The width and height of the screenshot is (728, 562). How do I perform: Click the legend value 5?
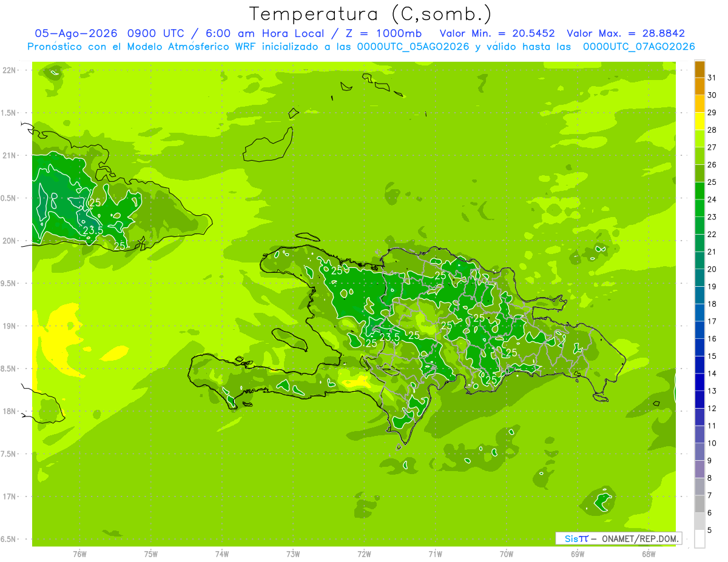pyautogui.click(x=710, y=530)
